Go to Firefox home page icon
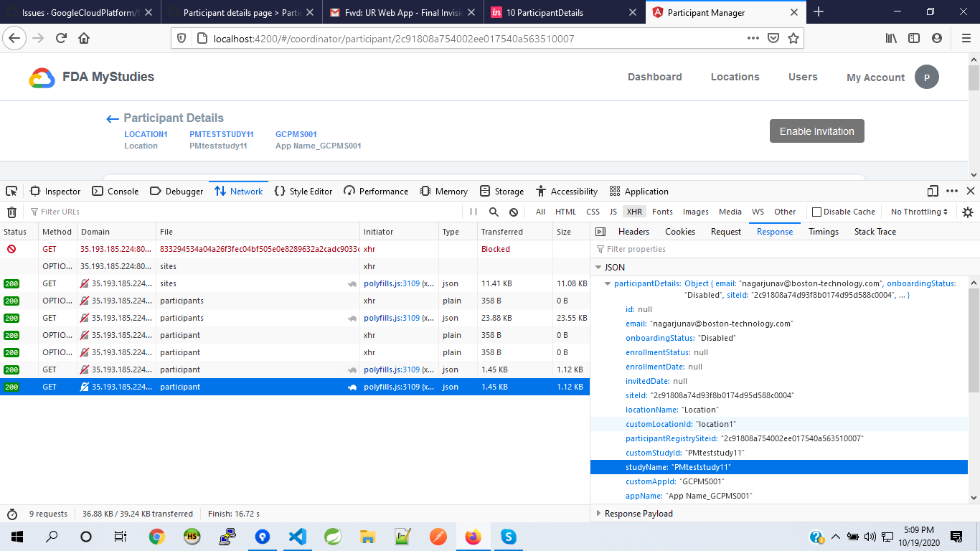Screen dimensions: 980x551 pos(84,39)
